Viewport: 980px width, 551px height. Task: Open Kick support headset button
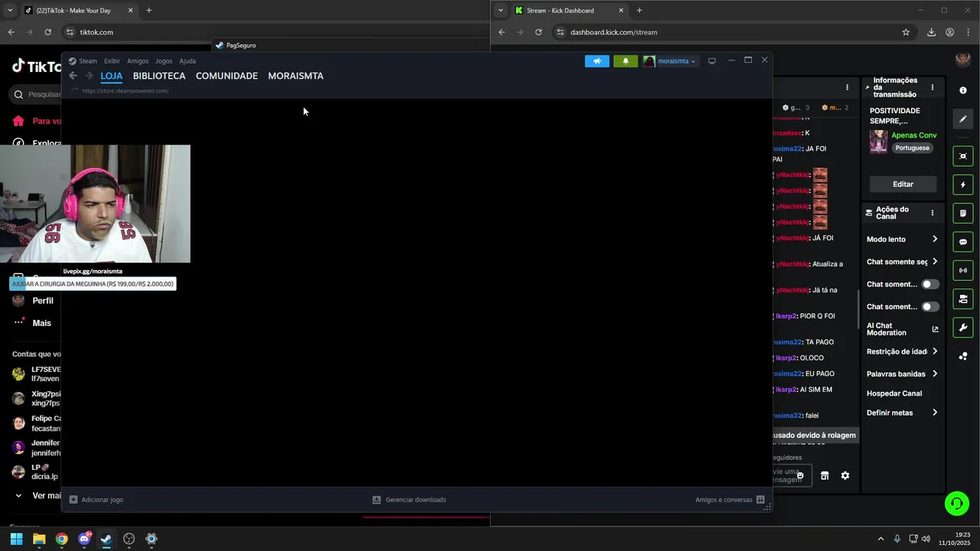click(956, 504)
